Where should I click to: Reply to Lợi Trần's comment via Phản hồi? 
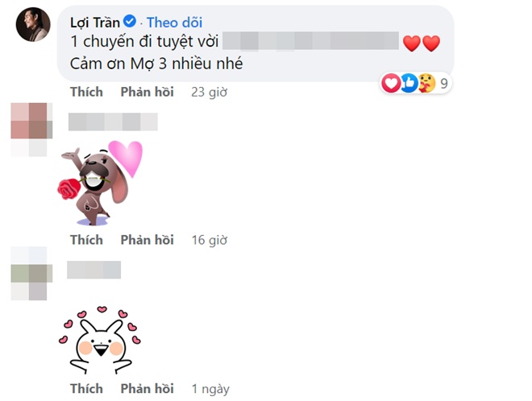148,92
